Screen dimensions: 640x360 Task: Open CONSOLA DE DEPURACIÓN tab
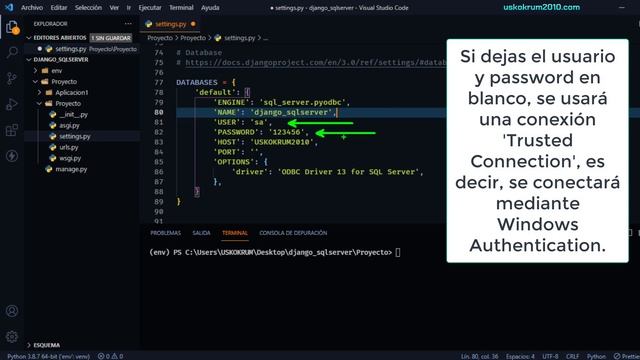(x=293, y=233)
